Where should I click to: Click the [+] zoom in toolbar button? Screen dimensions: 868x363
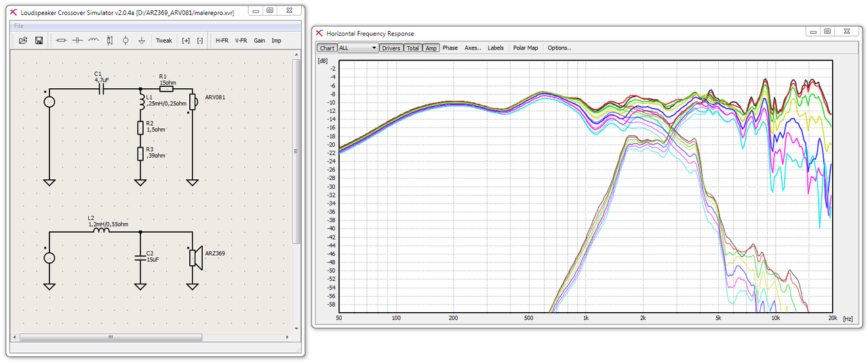pos(186,41)
